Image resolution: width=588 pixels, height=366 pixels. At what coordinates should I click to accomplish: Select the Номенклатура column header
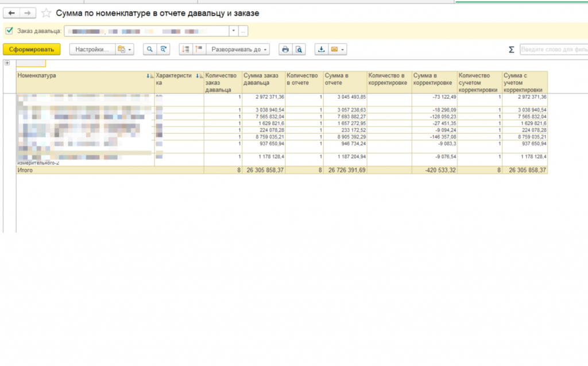(x=86, y=82)
